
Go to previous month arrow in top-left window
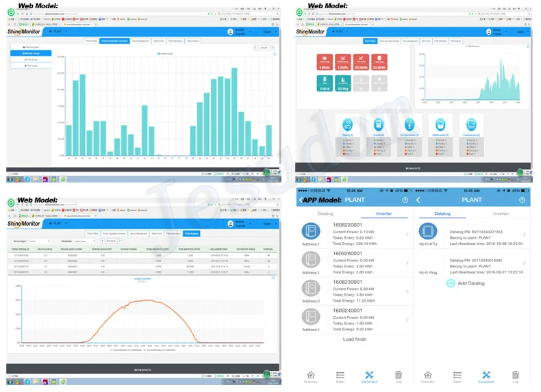(255, 48)
